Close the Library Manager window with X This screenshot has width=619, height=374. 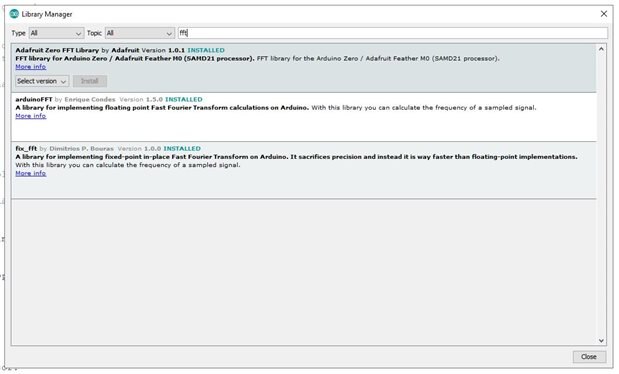604,14
